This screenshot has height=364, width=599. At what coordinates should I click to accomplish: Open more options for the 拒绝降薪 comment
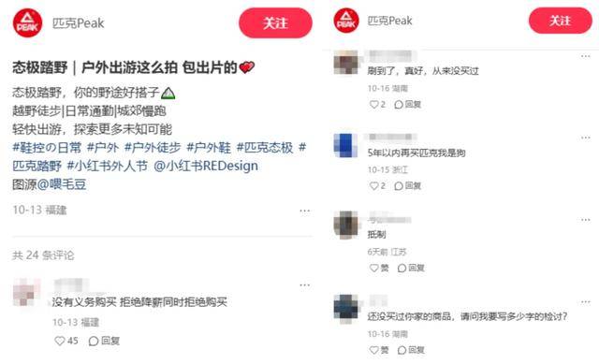pyautogui.click(x=305, y=285)
